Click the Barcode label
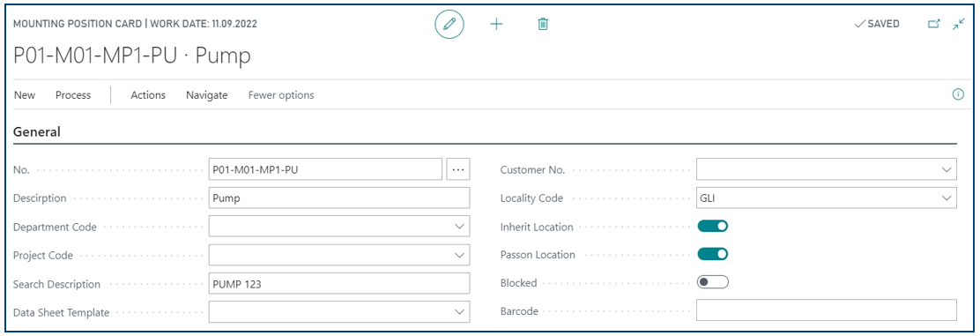 [x=519, y=311]
